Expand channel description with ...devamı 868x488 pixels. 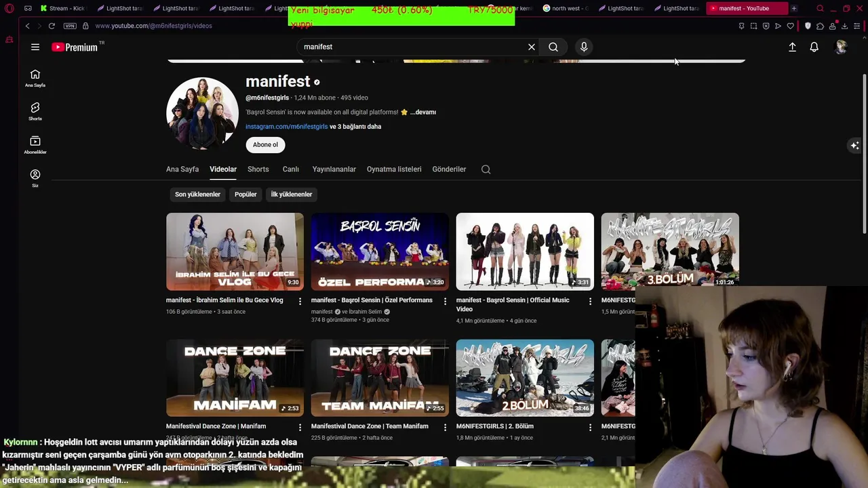tap(423, 113)
